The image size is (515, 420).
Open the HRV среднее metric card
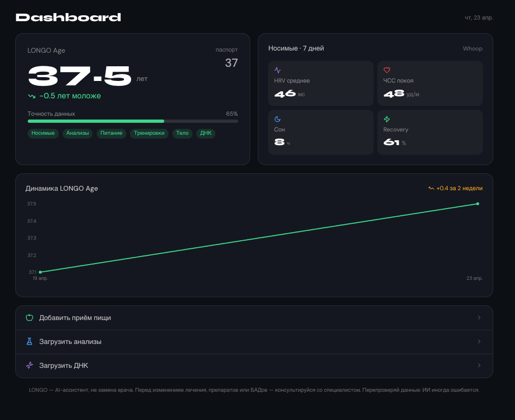[320, 83]
